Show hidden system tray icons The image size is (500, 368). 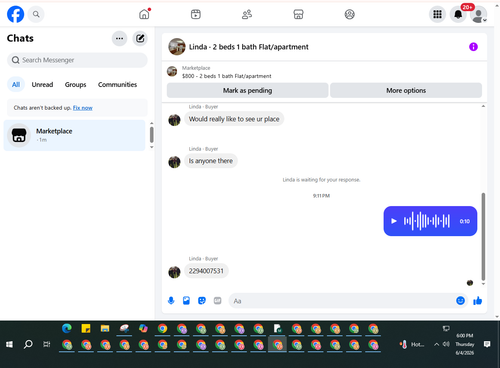[x=436, y=344]
